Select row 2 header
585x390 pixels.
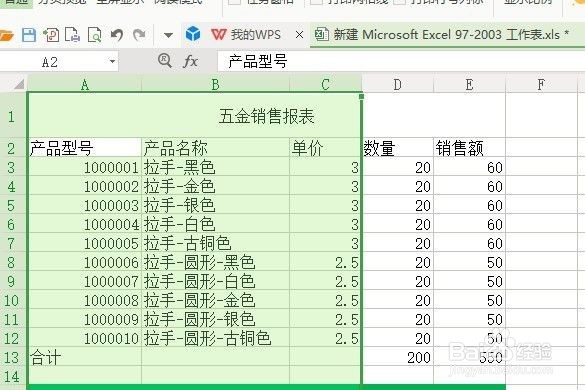[12, 148]
